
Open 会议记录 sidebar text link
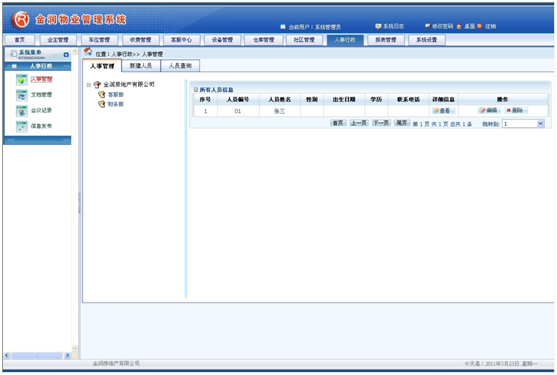coord(42,110)
